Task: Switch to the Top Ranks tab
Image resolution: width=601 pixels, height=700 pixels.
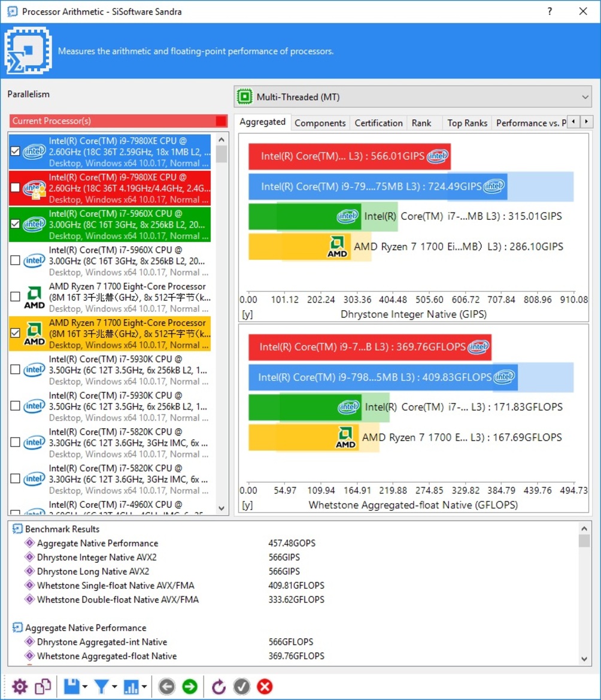Action: [467, 123]
